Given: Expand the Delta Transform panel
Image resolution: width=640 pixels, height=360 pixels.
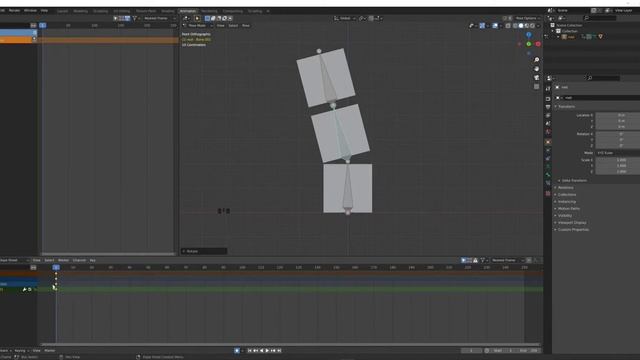Looking at the screenshot, I should 574,180.
